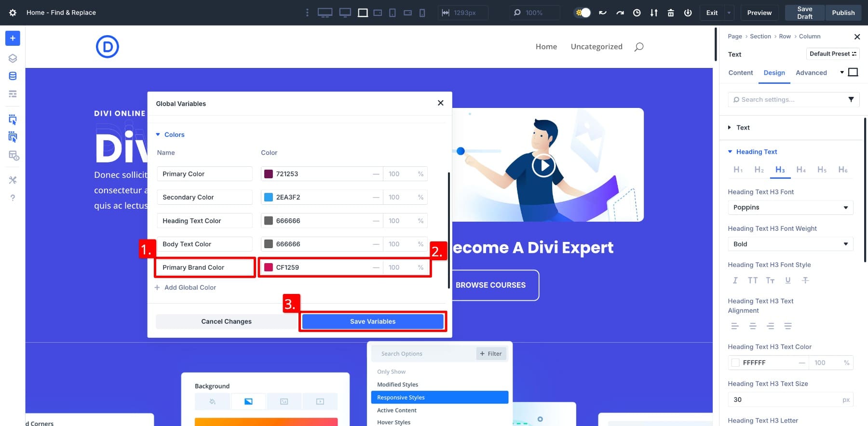Select left heading text alignment
Image resolution: width=868 pixels, height=426 pixels.
click(735, 326)
